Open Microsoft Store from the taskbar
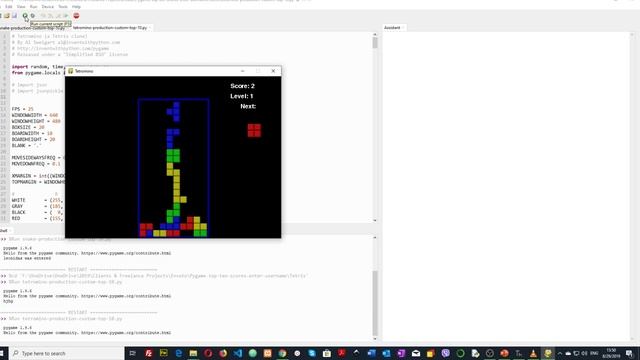Viewport: 640px width, 360px height. click(327, 353)
